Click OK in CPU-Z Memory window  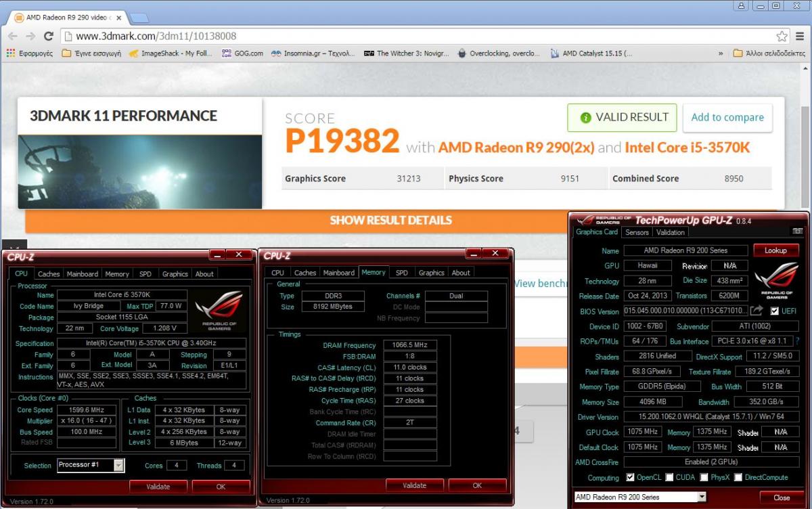pos(477,485)
